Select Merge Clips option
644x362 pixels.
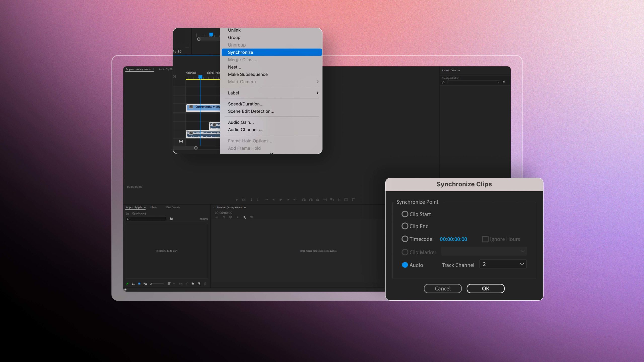242,60
